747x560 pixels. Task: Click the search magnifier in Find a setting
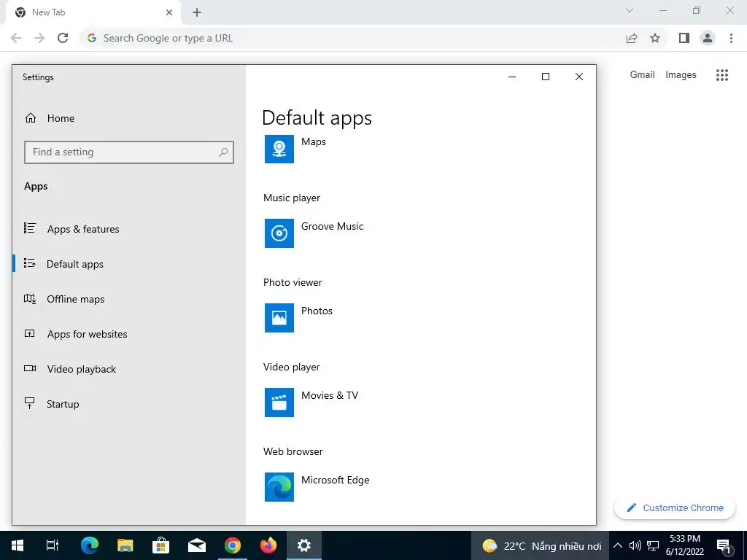tap(223, 152)
